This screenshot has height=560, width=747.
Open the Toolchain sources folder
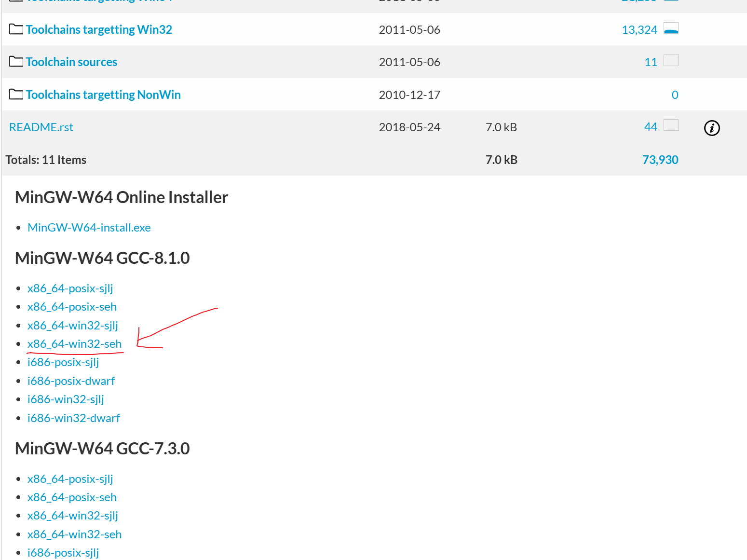coord(71,62)
